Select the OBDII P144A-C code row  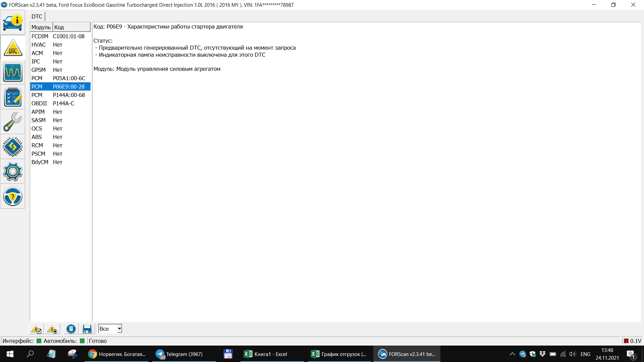point(60,103)
